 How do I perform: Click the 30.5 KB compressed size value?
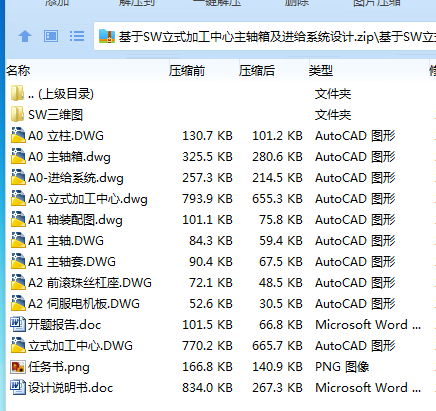pos(281,304)
